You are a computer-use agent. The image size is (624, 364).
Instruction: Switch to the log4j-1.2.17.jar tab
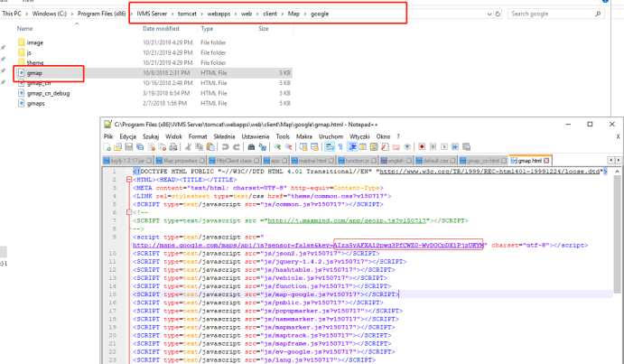click(127, 161)
